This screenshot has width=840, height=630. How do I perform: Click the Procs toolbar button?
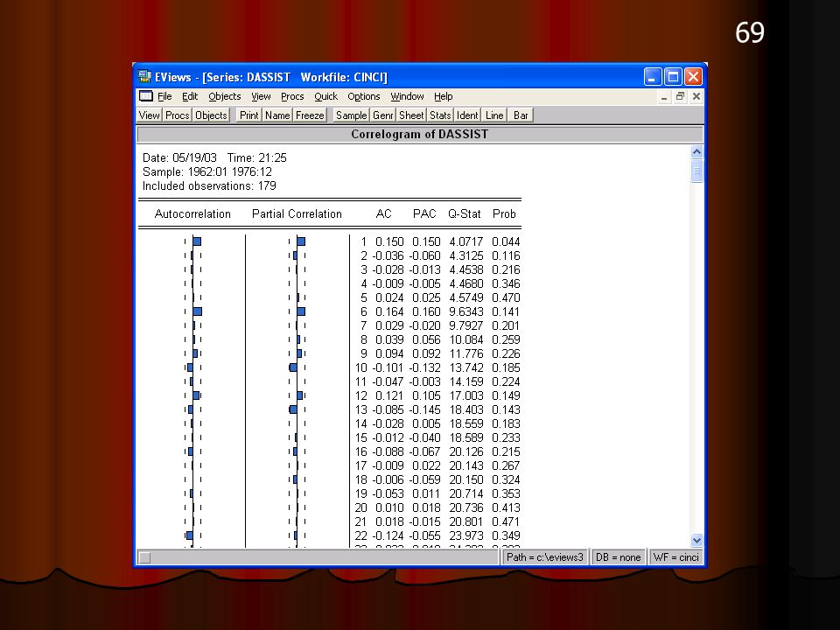coord(178,115)
